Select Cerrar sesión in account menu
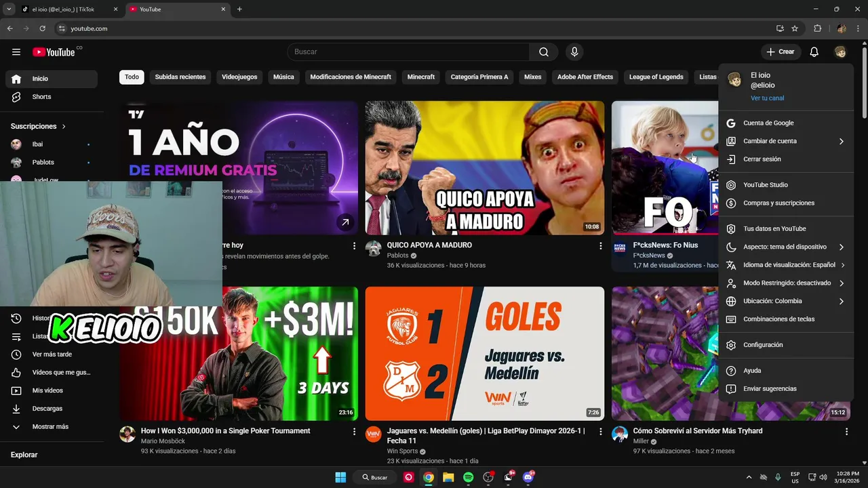The height and width of the screenshot is (488, 868). [x=786, y=159]
